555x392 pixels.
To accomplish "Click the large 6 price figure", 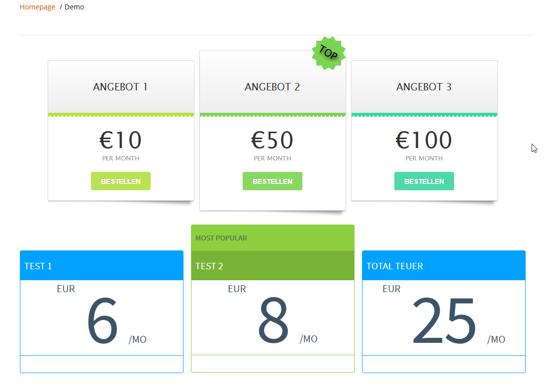I will click(102, 321).
